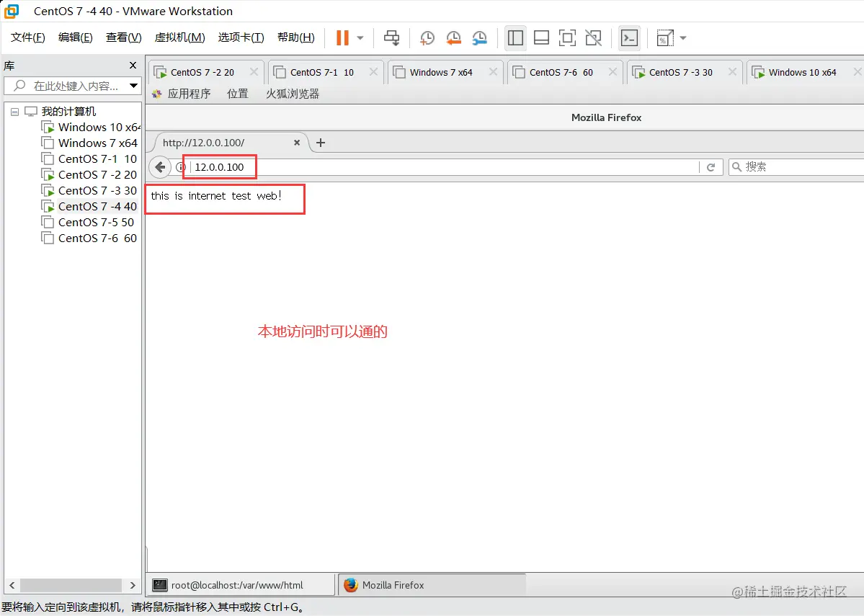Open the 虚拟机(M) menu
The height and width of the screenshot is (616, 864).
(x=179, y=37)
